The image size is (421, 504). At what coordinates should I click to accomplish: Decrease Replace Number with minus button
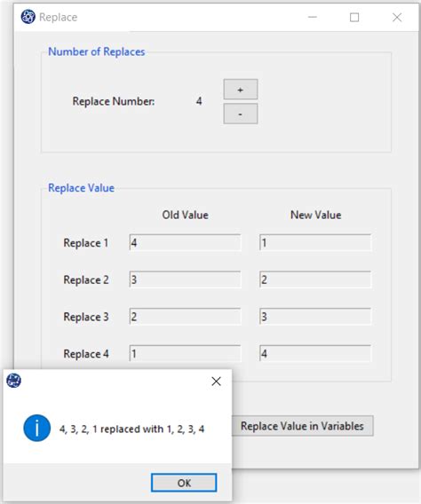coord(241,114)
